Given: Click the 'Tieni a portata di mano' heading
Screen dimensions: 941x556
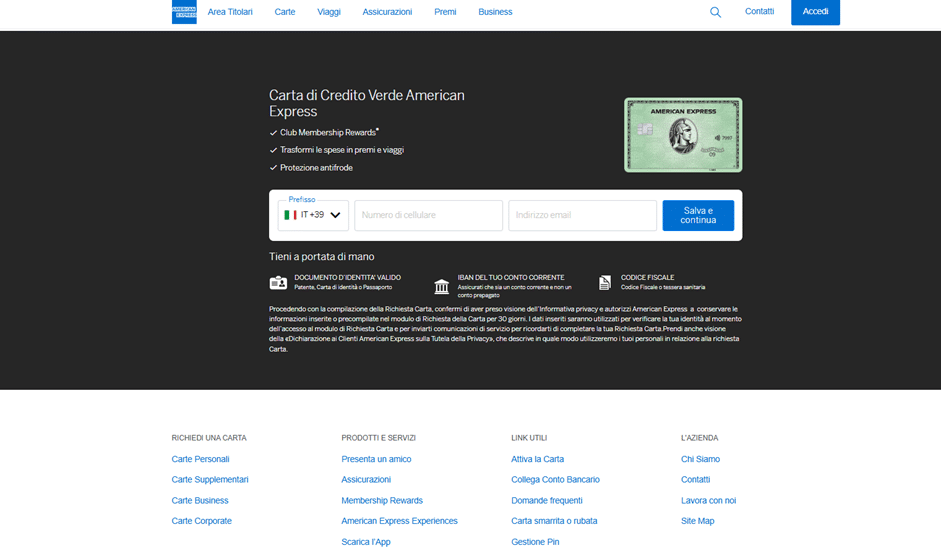Looking at the screenshot, I should click(322, 257).
